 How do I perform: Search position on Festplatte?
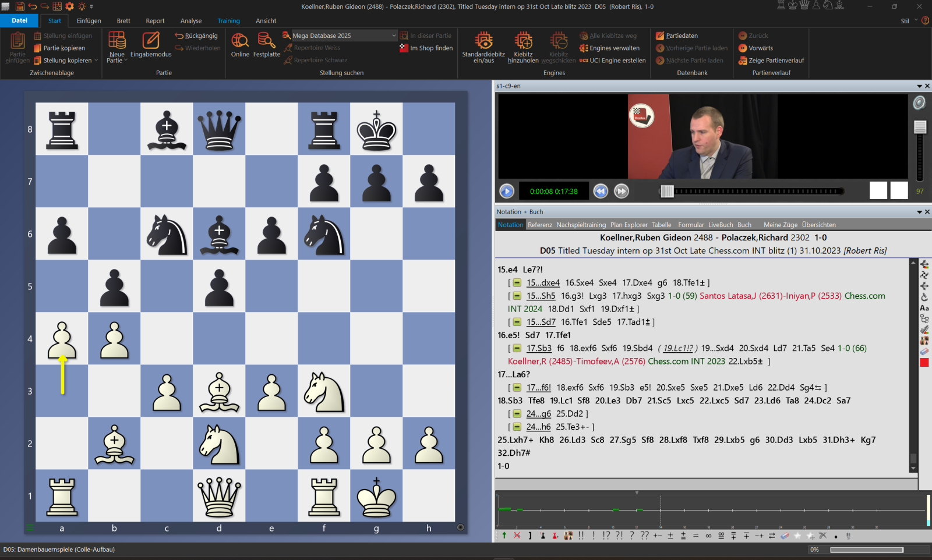click(266, 41)
